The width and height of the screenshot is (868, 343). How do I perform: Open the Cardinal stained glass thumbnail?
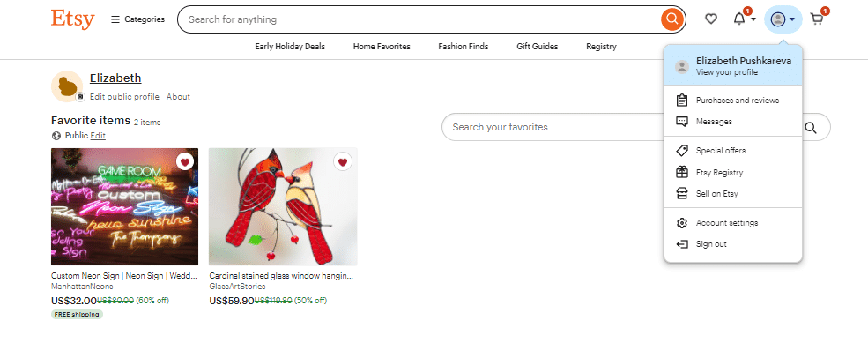283,206
